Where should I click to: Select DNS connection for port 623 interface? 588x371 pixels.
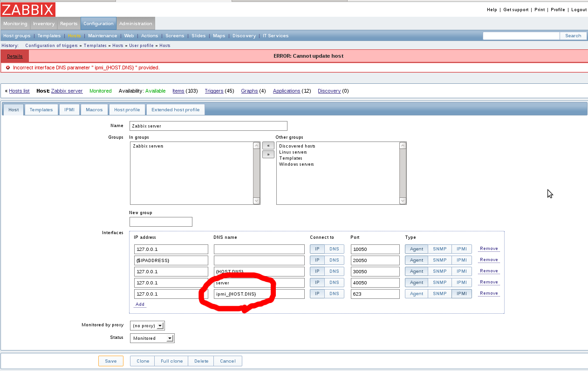[334, 294]
